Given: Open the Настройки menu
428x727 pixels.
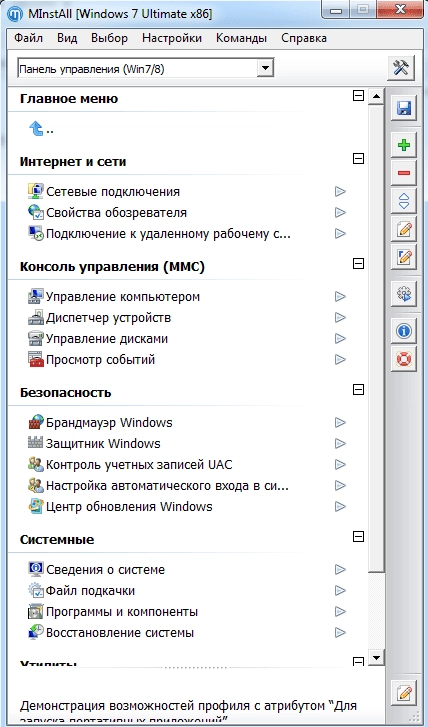Looking at the screenshot, I should pyautogui.click(x=172, y=38).
